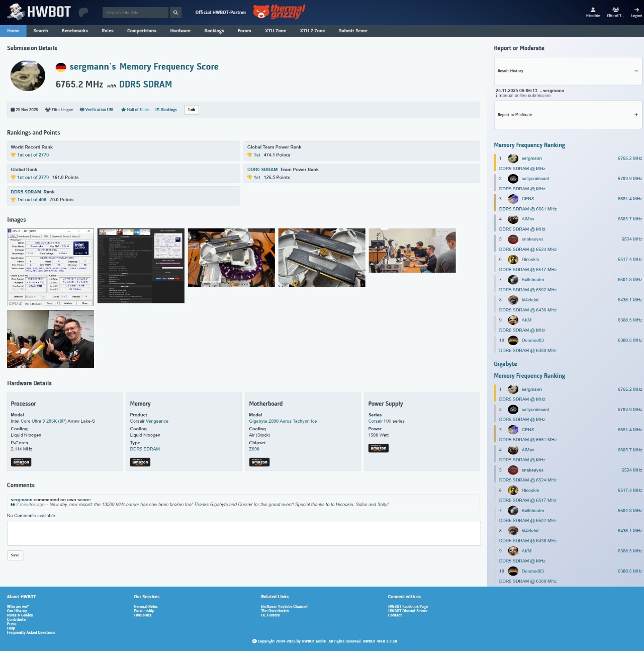Click the Elite team icon in header
Screen dimensions: 644x651
pos(615,10)
